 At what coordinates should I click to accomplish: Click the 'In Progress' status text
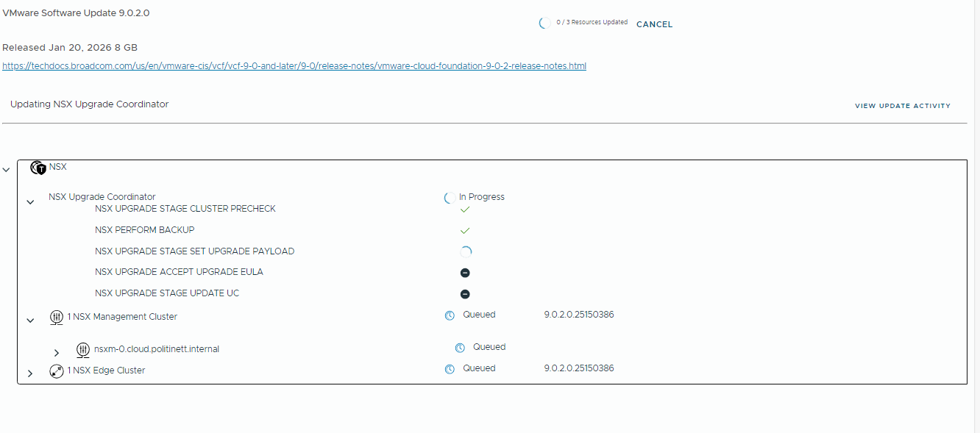tap(482, 197)
